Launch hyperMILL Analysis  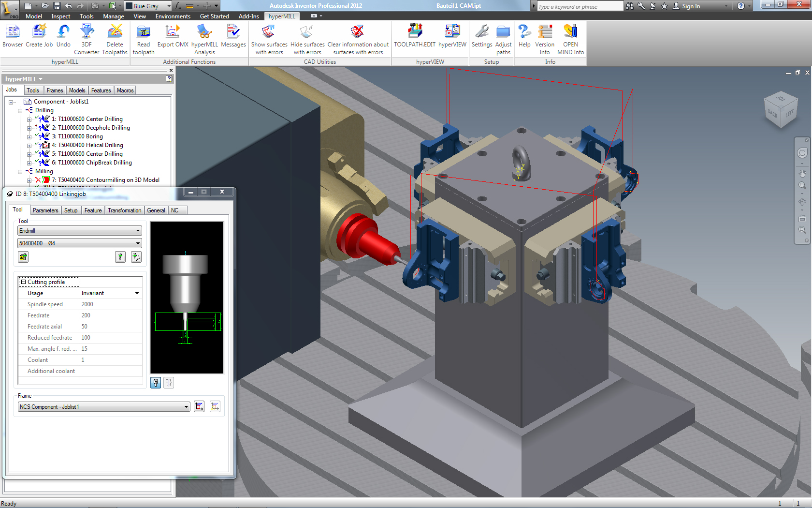tap(204, 39)
